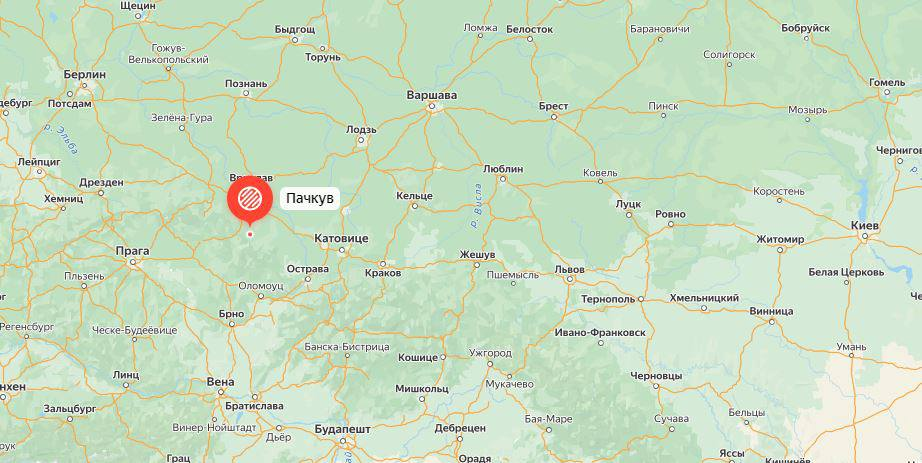Click the small red dot below pin
The image size is (922, 463).
pos(250,234)
